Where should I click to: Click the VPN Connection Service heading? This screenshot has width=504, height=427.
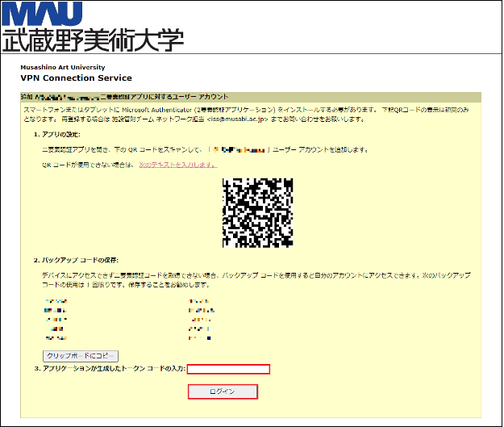pos(76,77)
